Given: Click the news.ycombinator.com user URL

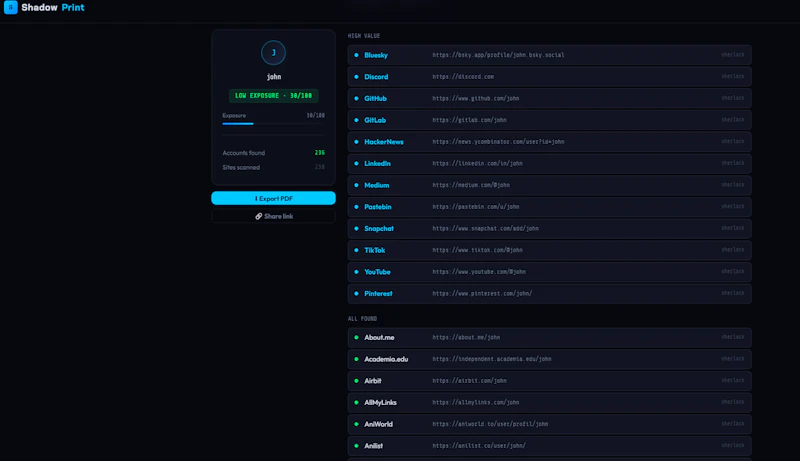Looking at the screenshot, I should [x=498, y=142].
